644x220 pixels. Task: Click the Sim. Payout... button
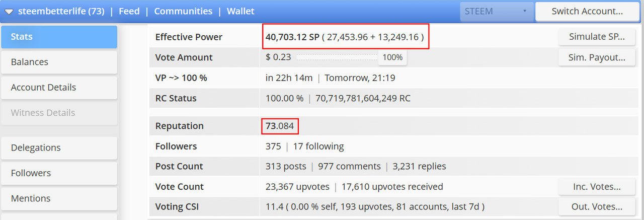pos(597,57)
